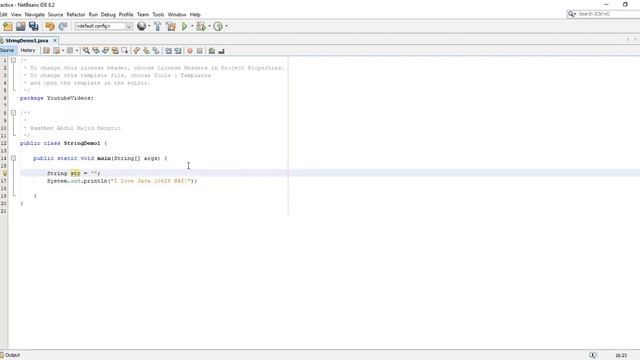
Task: Click the Last Edit editor icon
Action: coord(47,51)
